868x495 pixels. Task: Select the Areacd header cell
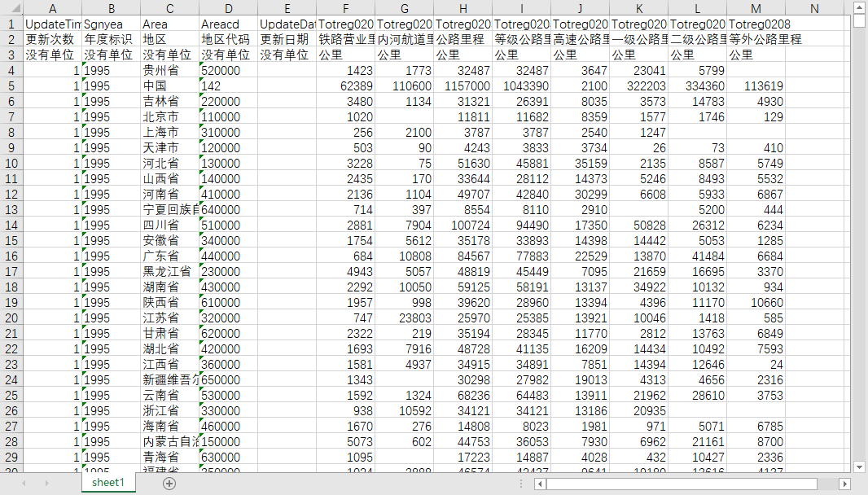tap(229, 24)
